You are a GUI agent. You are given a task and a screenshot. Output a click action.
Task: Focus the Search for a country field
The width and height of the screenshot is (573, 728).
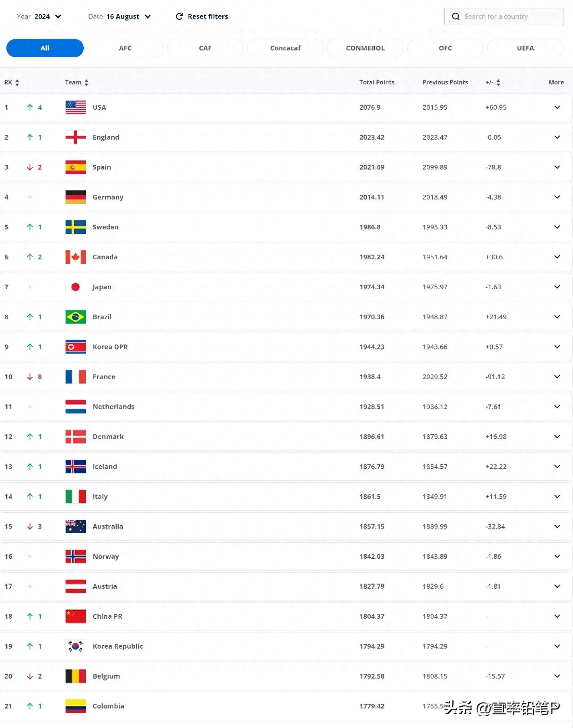coord(504,16)
